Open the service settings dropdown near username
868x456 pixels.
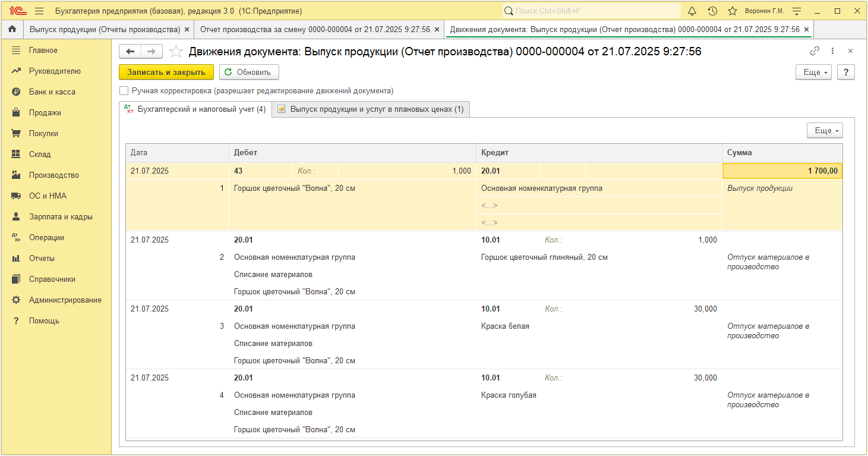click(797, 11)
